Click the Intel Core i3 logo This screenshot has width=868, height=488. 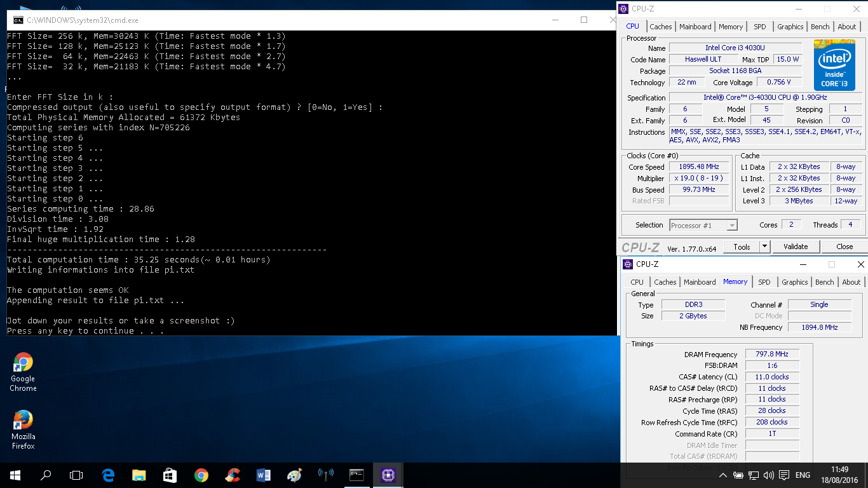pos(834,65)
